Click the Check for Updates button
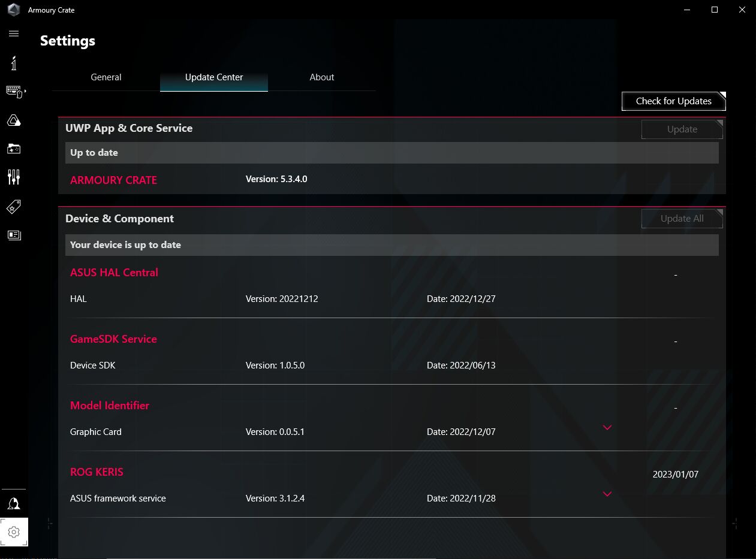This screenshot has height=559, width=756. pyautogui.click(x=674, y=101)
